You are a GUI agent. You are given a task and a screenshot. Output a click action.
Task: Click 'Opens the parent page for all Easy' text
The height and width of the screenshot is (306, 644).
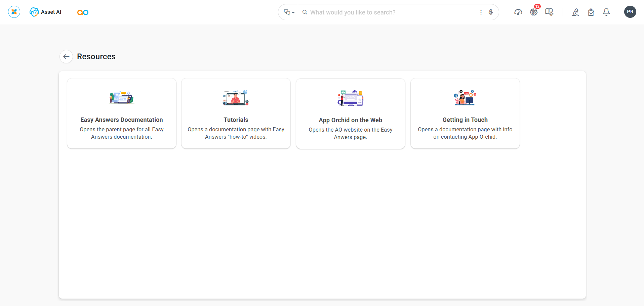tap(122, 129)
